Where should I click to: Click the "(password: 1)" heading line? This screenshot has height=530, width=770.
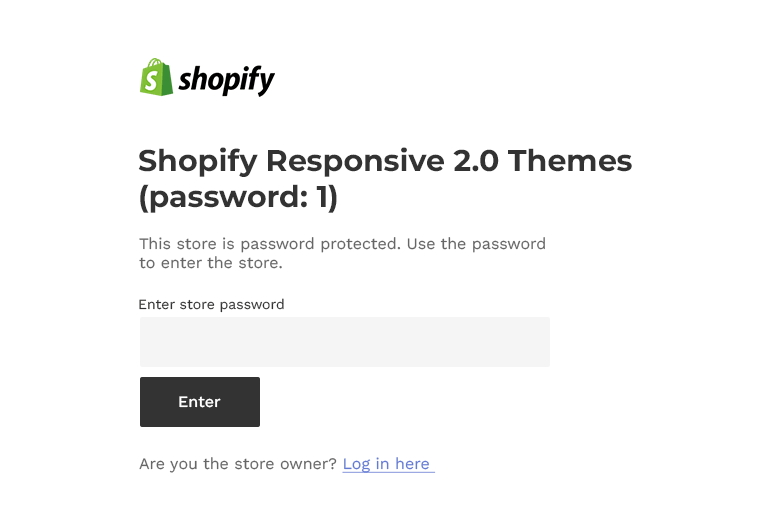(239, 198)
